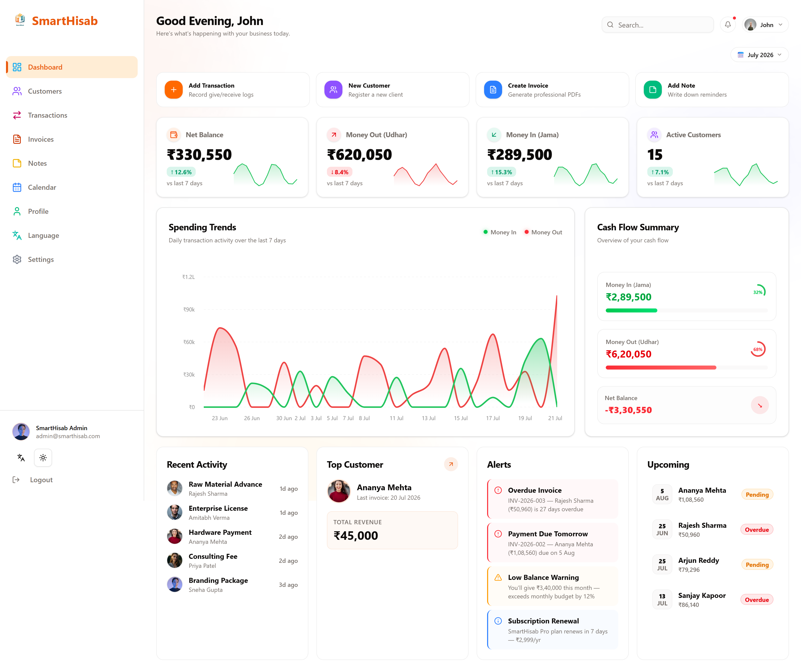Viewport: 801px width, 672px height.
Task: Open Calendar in the sidebar
Action: pos(72,187)
